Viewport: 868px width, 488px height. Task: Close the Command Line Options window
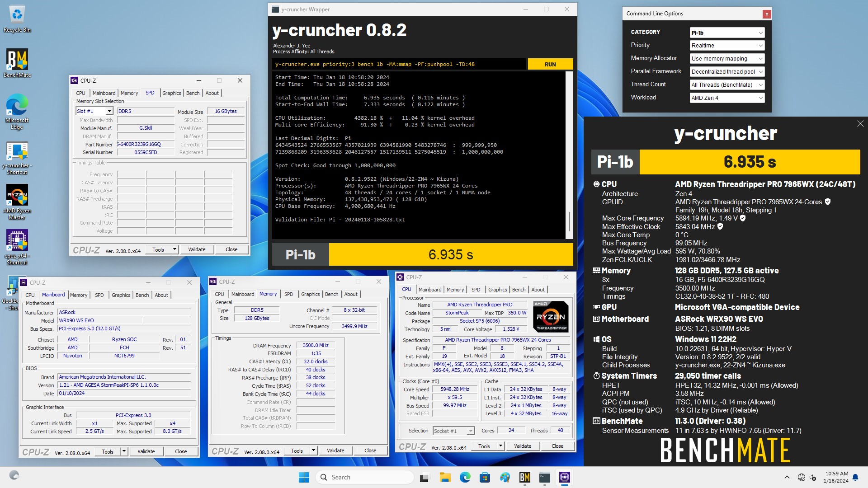pos(767,14)
